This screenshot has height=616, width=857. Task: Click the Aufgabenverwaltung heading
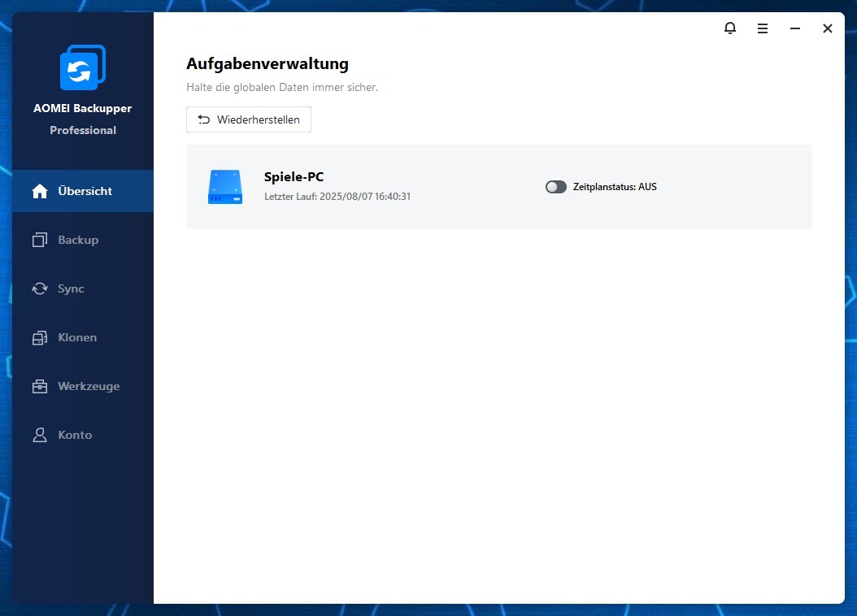pyautogui.click(x=268, y=63)
